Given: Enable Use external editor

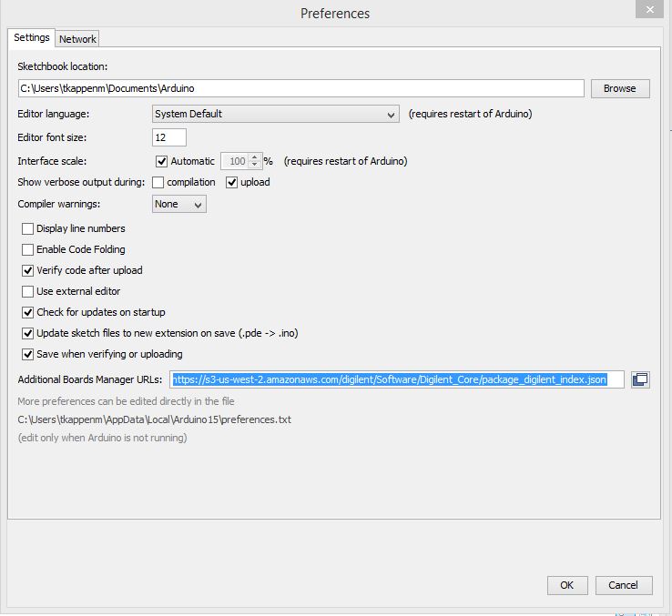Looking at the screenshot, I should click(27, 292).
